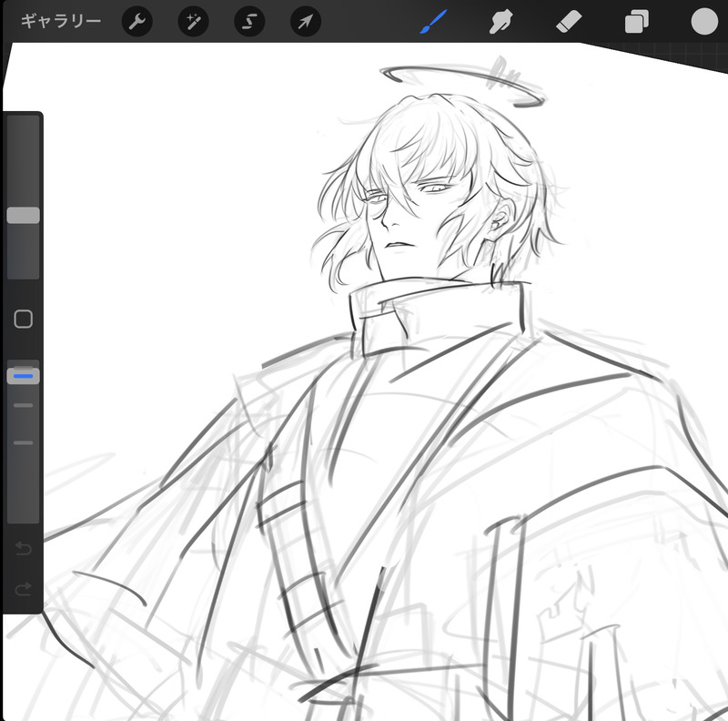The image size is (728, 721).
Task: Open the Layers panel
Action: coord(636,22)
